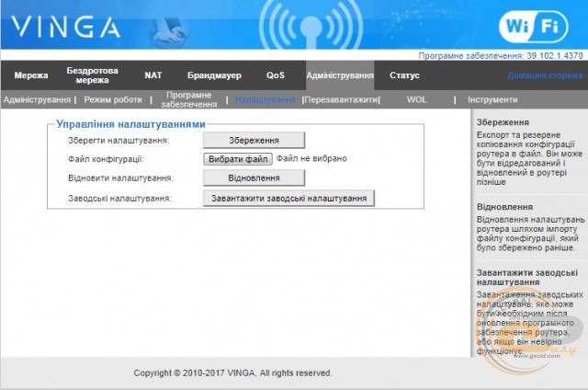Viewport: 588px width, 390px height.
Task: Go to the QoS tab
Action: [276, 75]
